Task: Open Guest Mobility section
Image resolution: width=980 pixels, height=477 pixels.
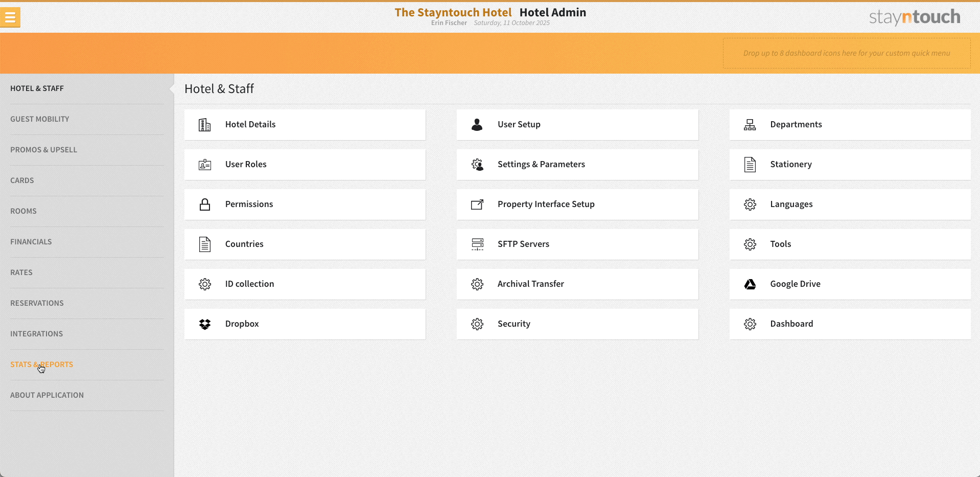Action: click(x=39, y=119)
